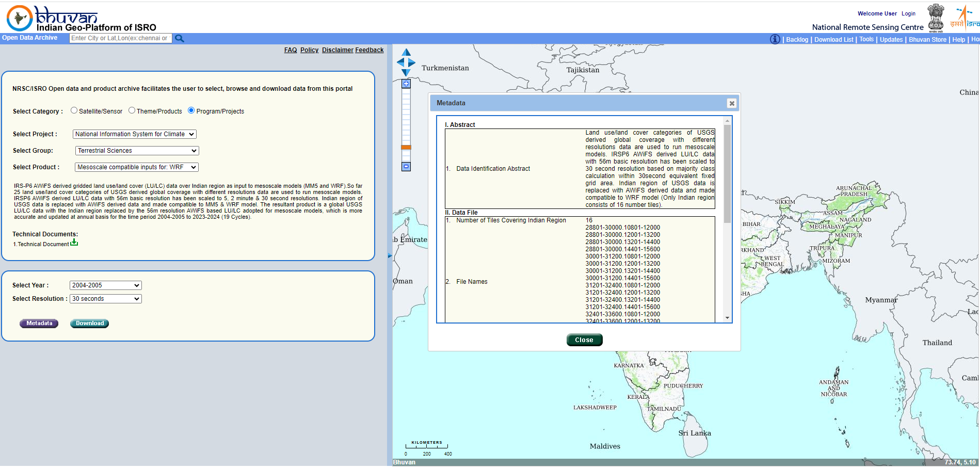Select the Satellite/Sensor category radio
Viewport: 980px width, 468px height.
(x=74, y=110)
